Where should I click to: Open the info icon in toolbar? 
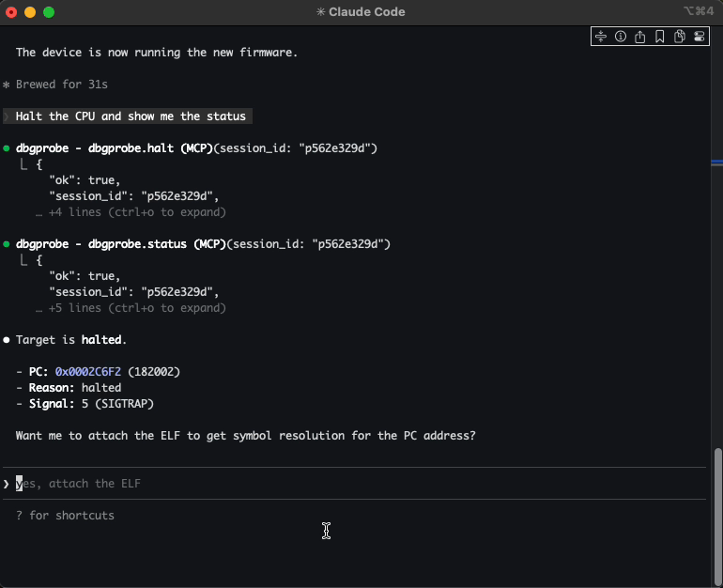tap(621, 37)
